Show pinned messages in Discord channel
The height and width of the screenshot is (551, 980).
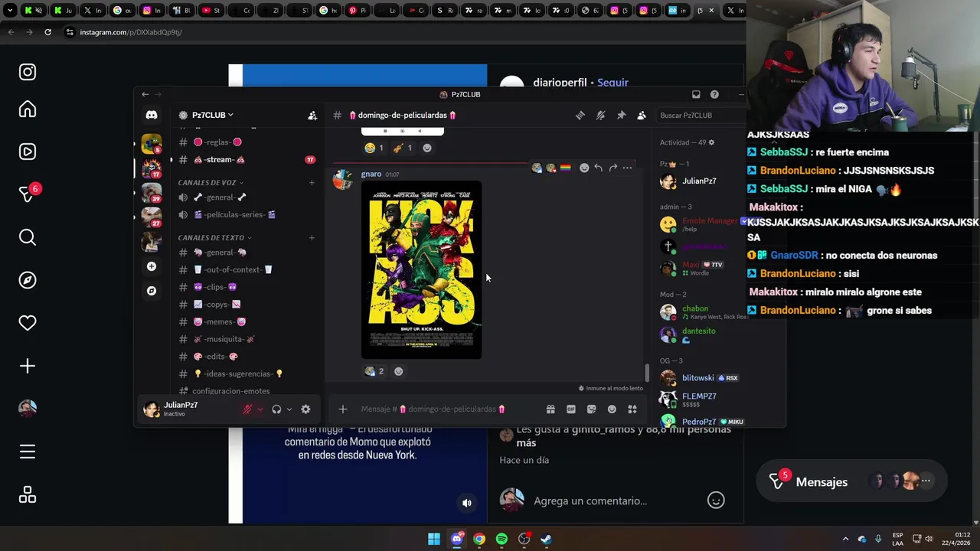[621, 116]
